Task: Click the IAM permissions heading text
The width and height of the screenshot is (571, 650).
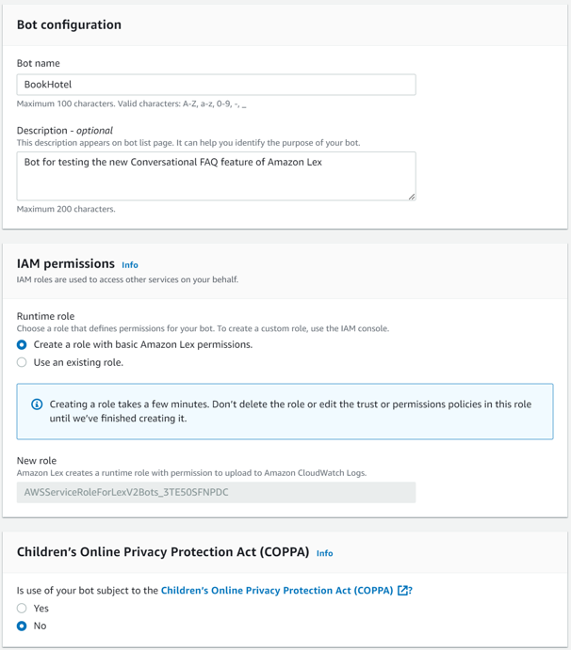Action: point(66,264)
